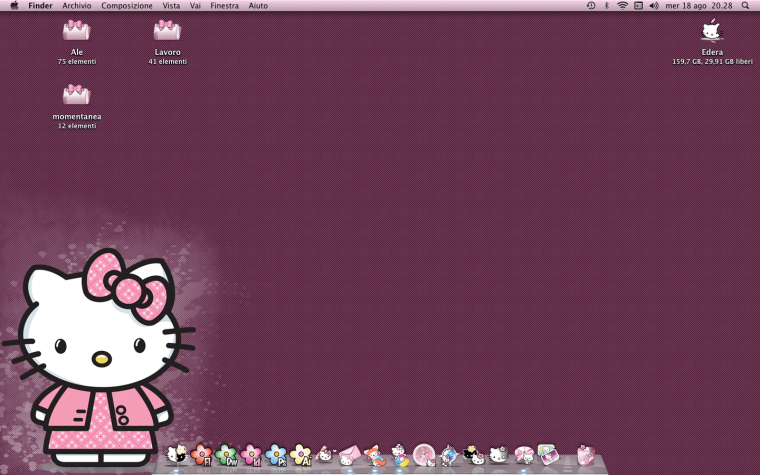Open the Spotlight search magnifier

(745, 6)
